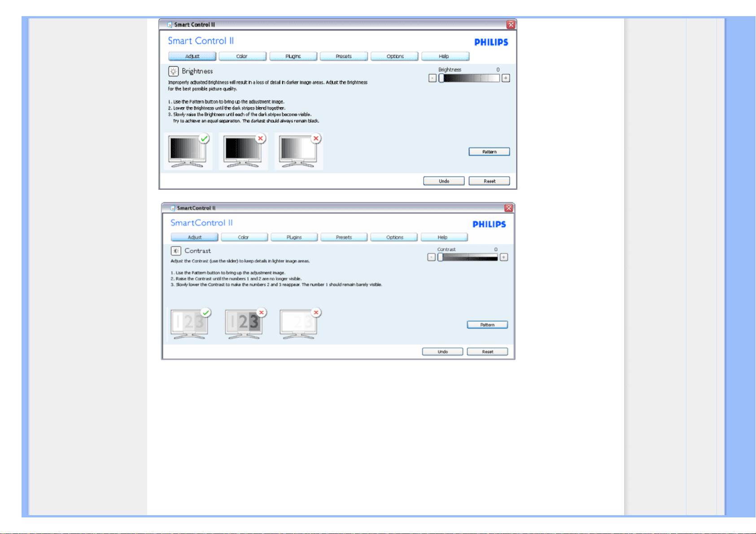This screenshot has width=756, height=534.
Task: Open Help tab in the Brightness window
Action: click(x=445, y=56)
